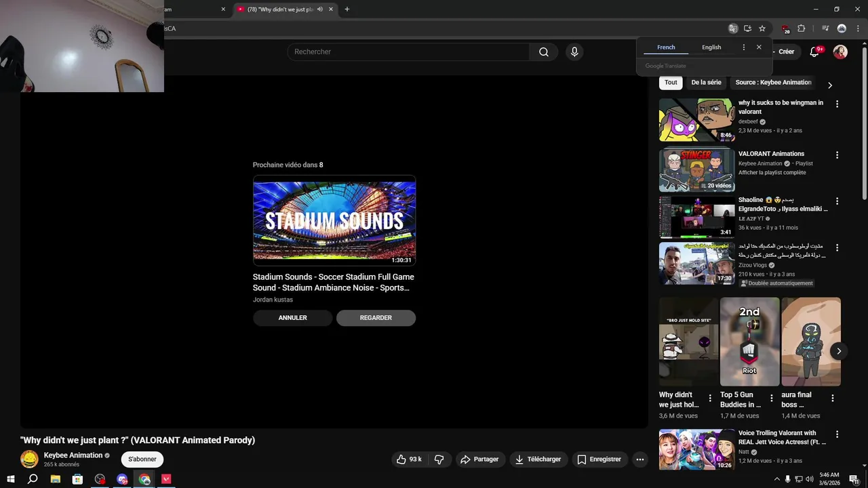The width and height of the screenshot is (868, 488).
Task: Click the Partager share button
Action: [x=479, y=460]
